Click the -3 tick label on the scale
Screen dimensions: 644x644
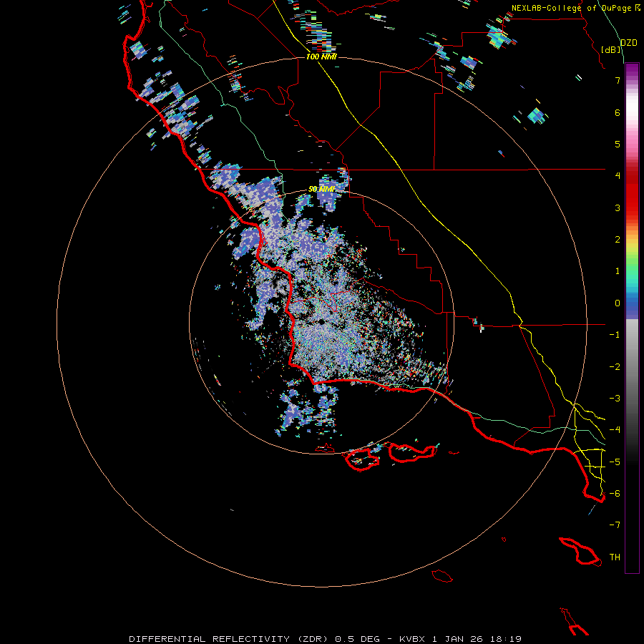615,399
